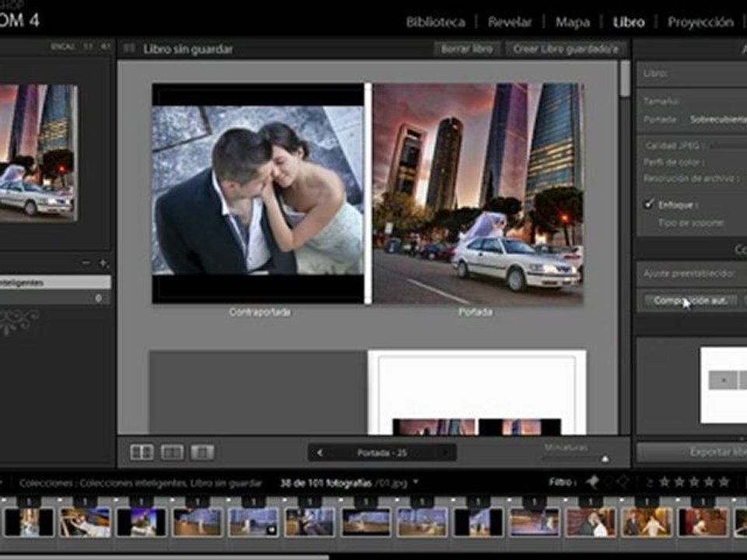Viewport: 747px width, 560px height.
Task: Set preview zoom to 4:1
Action: pos(105,47)
